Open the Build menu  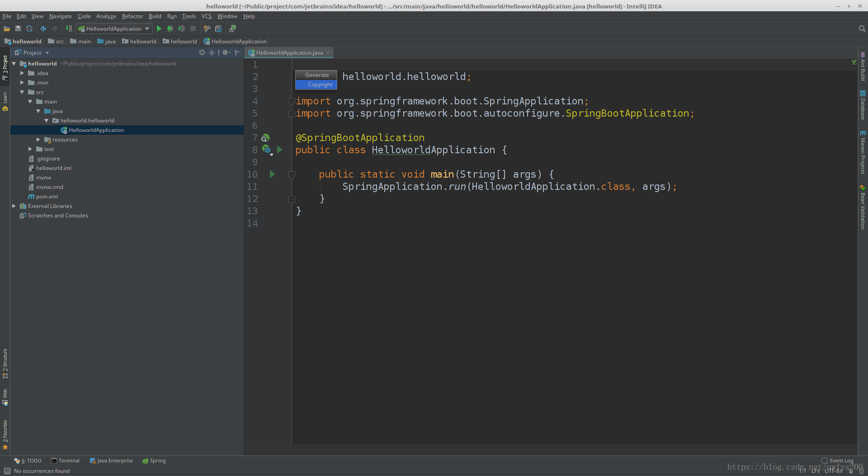pos(155,16)
